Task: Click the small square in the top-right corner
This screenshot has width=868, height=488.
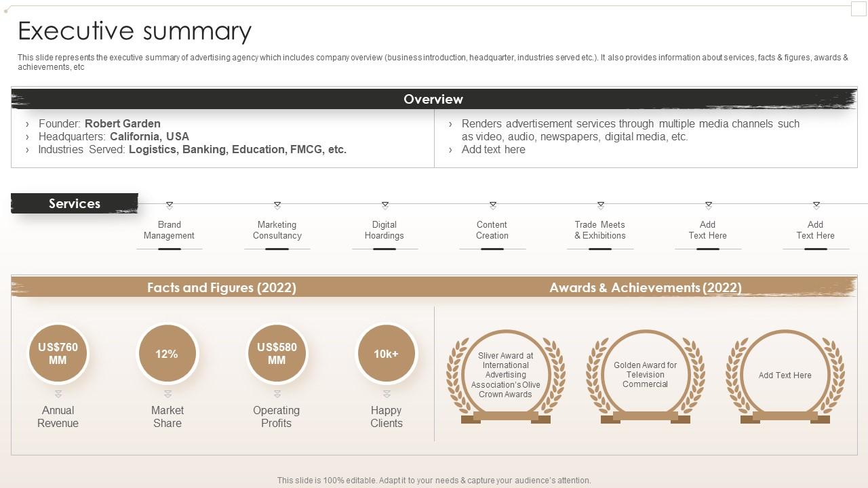Action: coord(859,9)
